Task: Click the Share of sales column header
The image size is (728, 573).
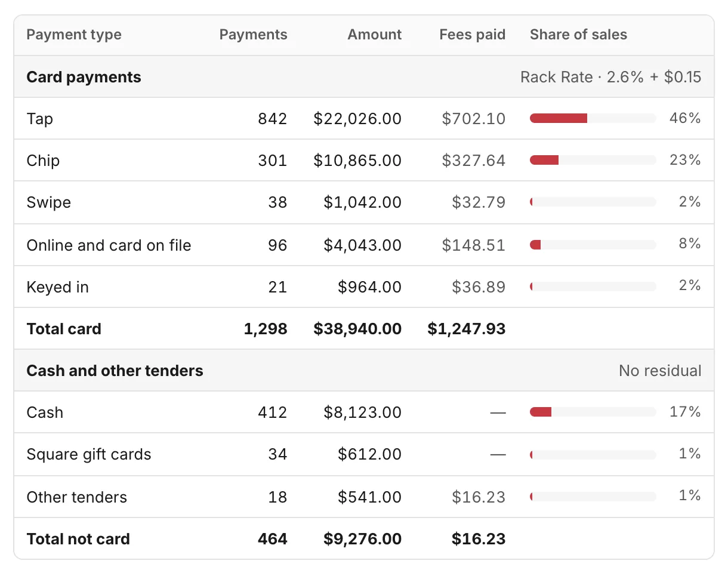Action: (x=578, y=35)
